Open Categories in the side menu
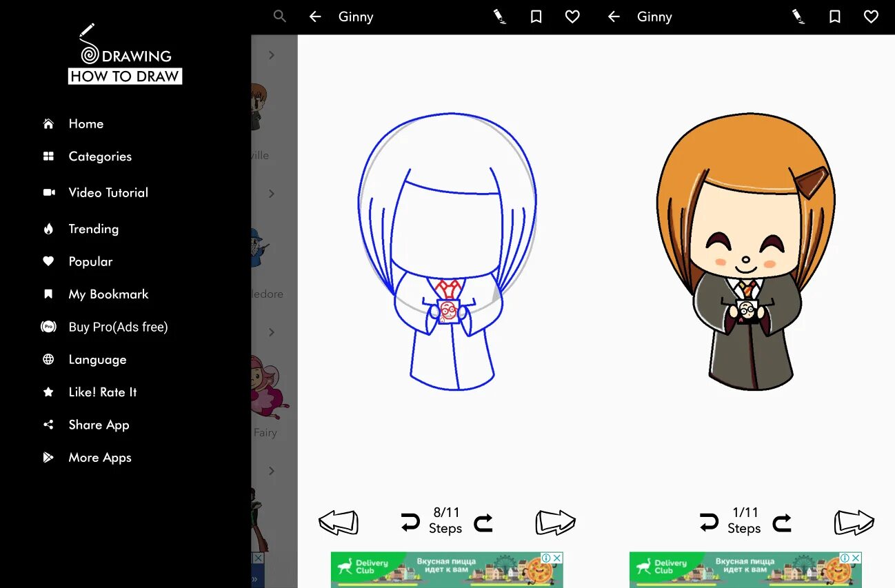This screenshot has height=588, width=895. click(100, 156)
